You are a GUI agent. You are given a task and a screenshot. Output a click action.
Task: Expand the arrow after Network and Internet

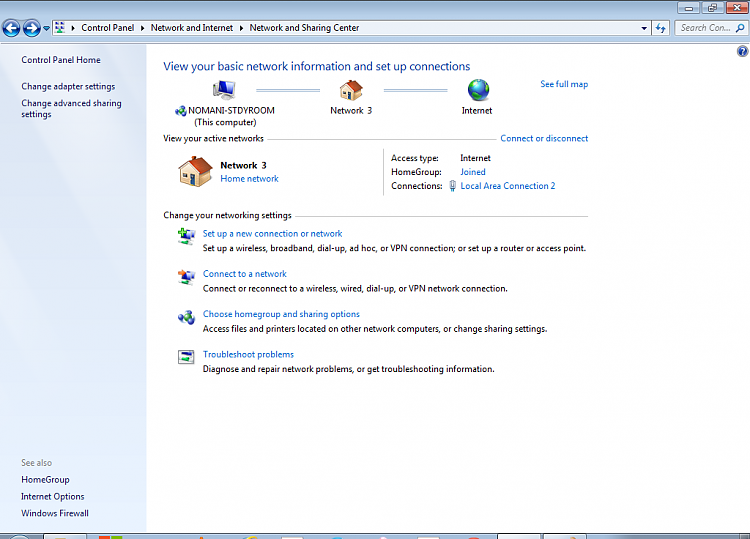pyautogui.click(x=241, y=28)
